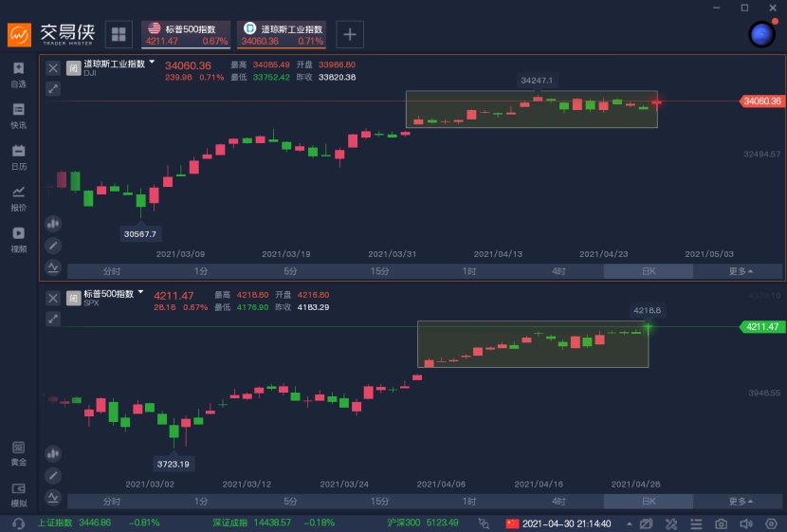
Task: Select 15分 timeframe on DJI chart
Action: click(380, 271)
